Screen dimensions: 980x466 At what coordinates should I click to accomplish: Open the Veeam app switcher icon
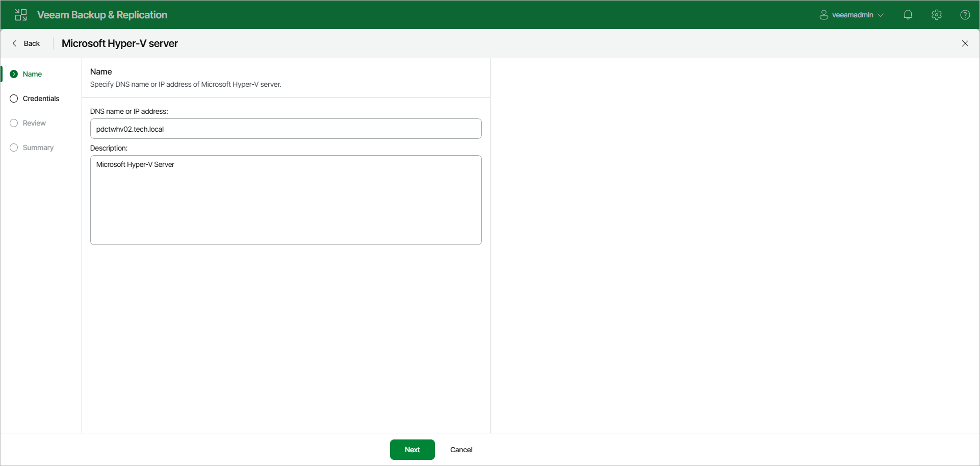click(21, 15)
